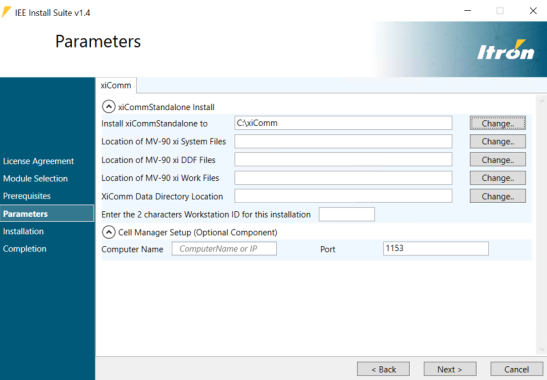Viewport: 547px width, 380px height.
Task: Click the 'Location of MV-90 xi System Files' label
Action: tap(164, 141)
